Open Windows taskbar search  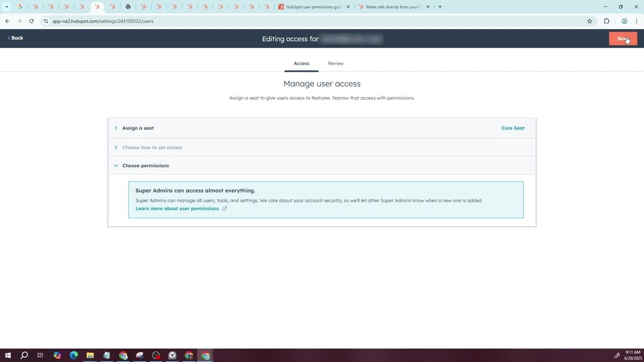point(24,355)
